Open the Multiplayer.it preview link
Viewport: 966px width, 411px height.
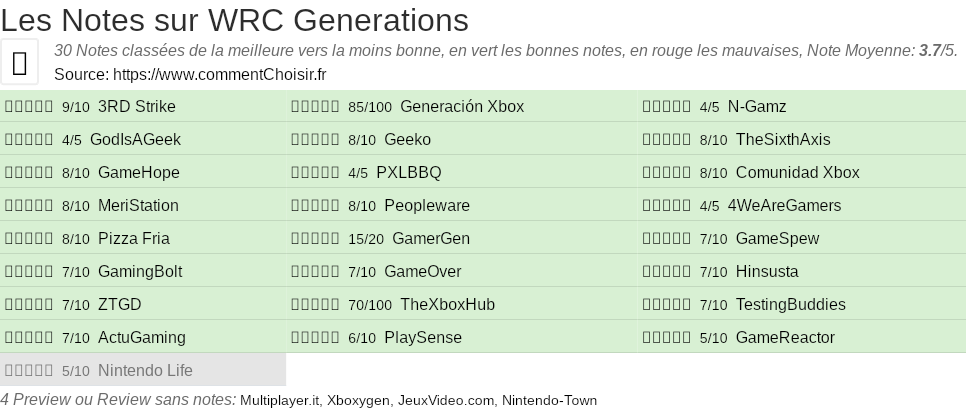[279, 401]
